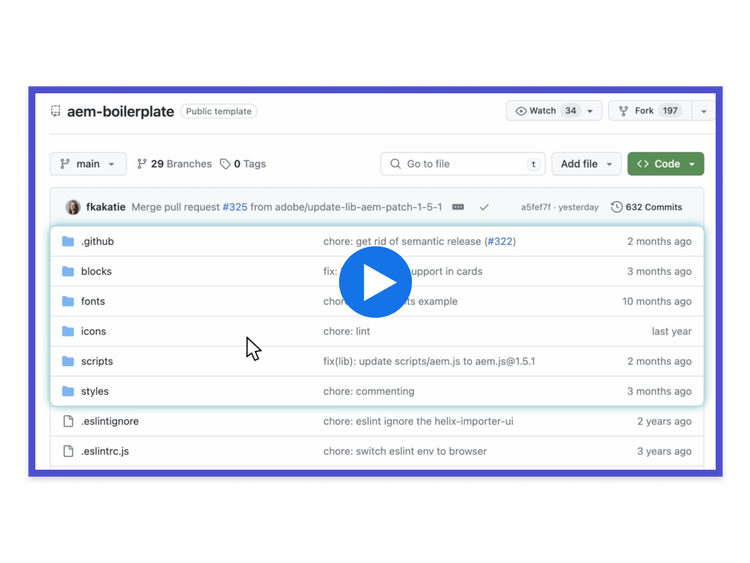This screenshot has height=563, width=750.
Task: Click the green Code button
Action: click(665, 164)
